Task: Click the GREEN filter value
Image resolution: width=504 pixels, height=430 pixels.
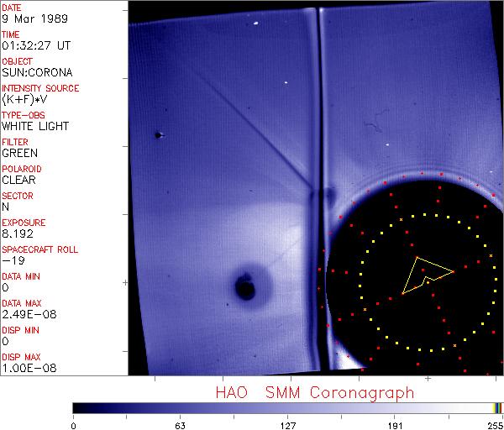Action: [x=19, y=154]
